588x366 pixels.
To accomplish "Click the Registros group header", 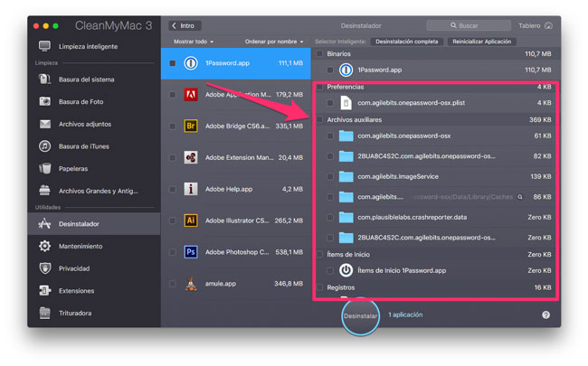I will 340,287.
